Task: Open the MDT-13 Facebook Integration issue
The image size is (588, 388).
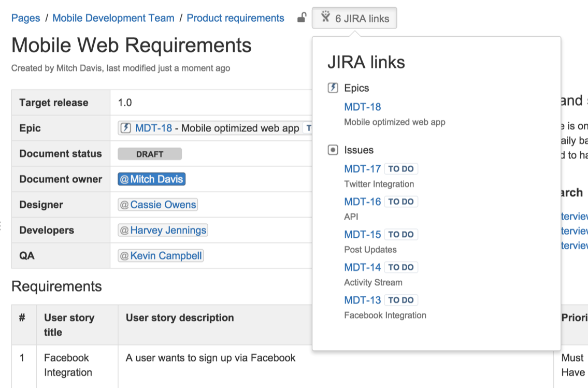Action: tap(362, 300)
